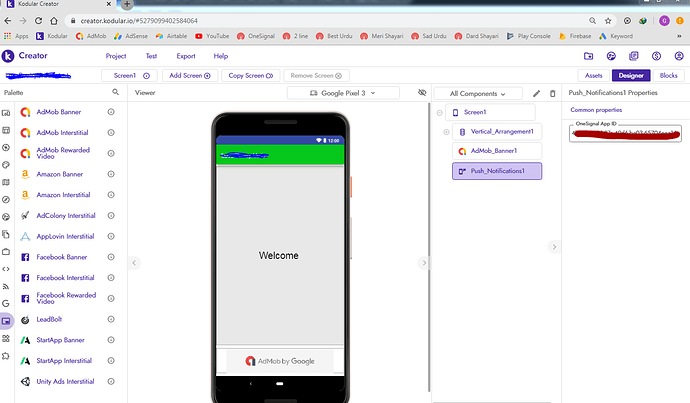This screenshot has height=403, width=690.
Task: Toggle hidden components eye icon in Viewer
Action: (422, 93)
